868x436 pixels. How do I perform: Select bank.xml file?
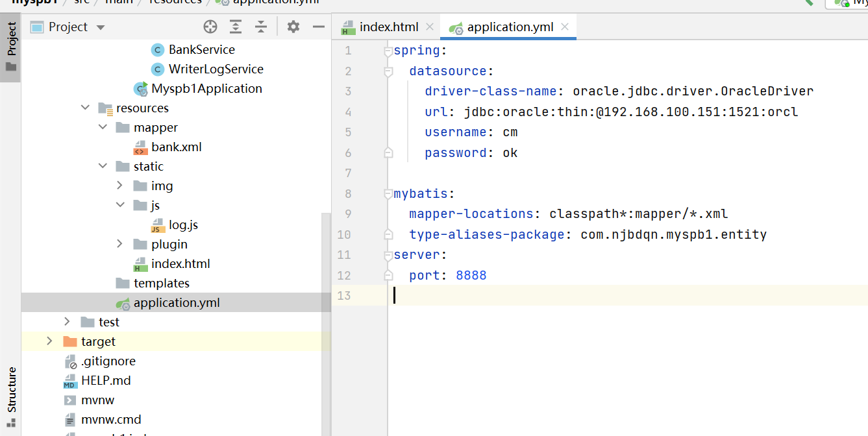177,147
